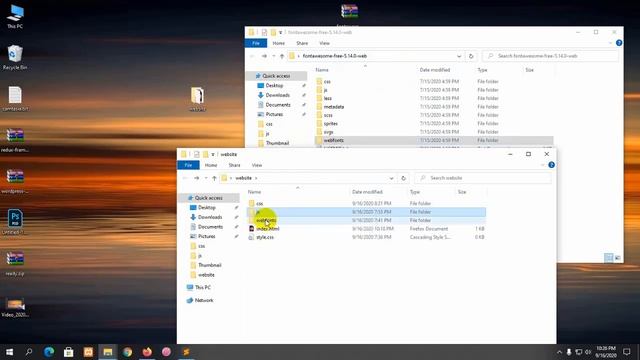Click Properties icon in website title bar
640x360 pixels.
197,154
